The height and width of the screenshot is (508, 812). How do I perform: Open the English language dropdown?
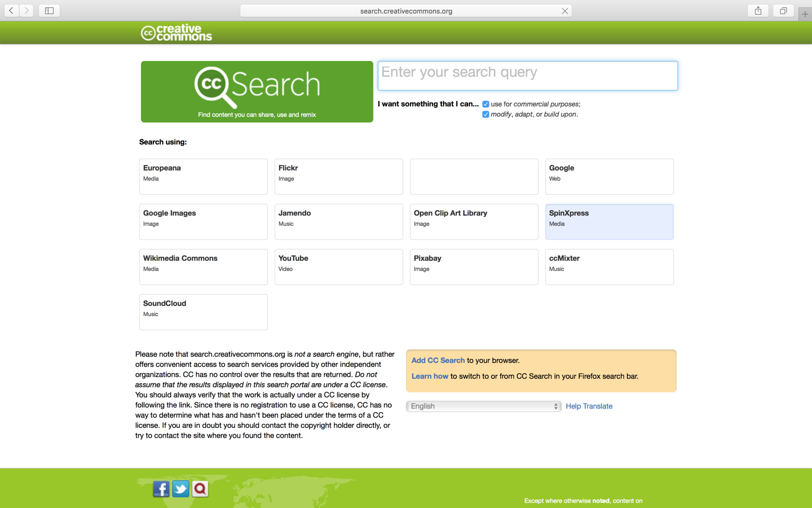483,406
